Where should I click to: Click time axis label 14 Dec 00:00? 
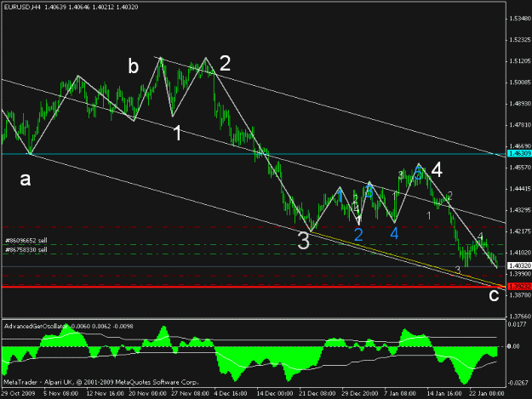[x=274, y=393]
